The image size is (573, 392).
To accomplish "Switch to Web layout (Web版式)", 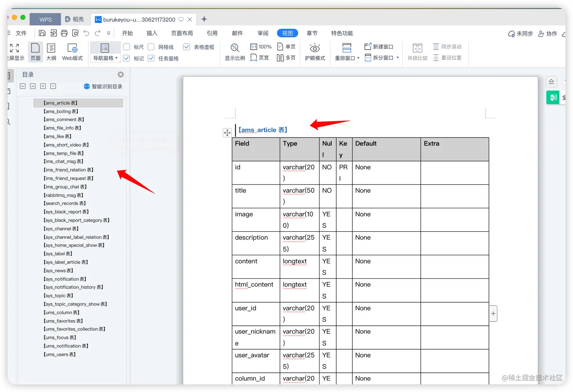I will pos(72,52).
